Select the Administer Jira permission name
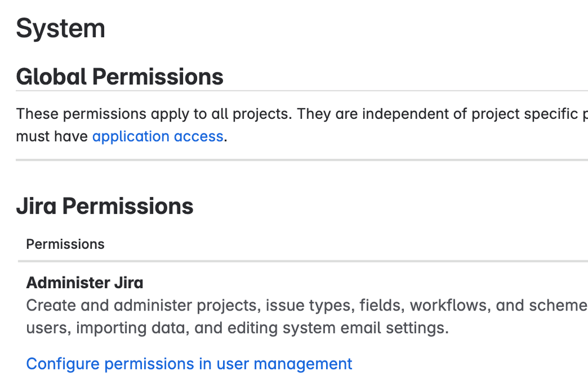Image resolution: width=588 pixels, height=384 pixels. pos(85,283)
